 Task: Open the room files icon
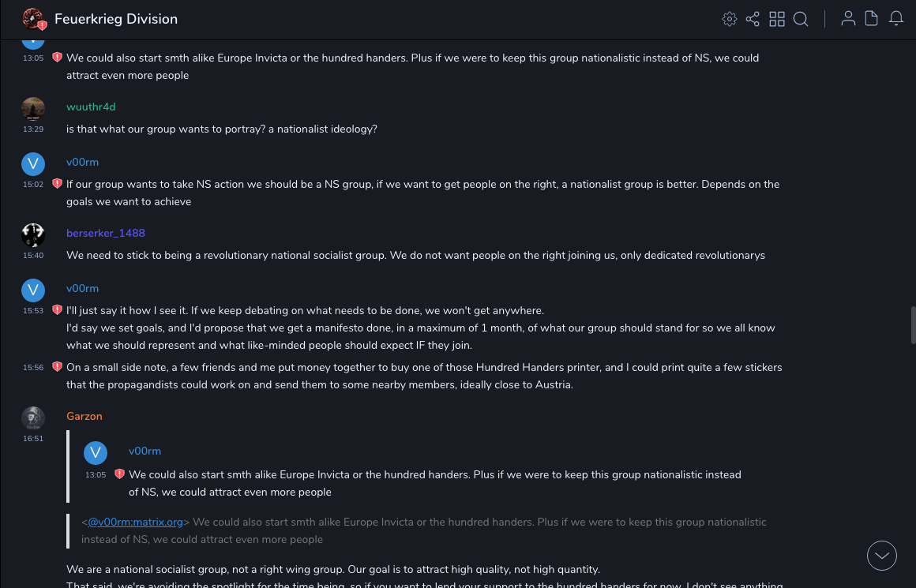pos(872,19)
